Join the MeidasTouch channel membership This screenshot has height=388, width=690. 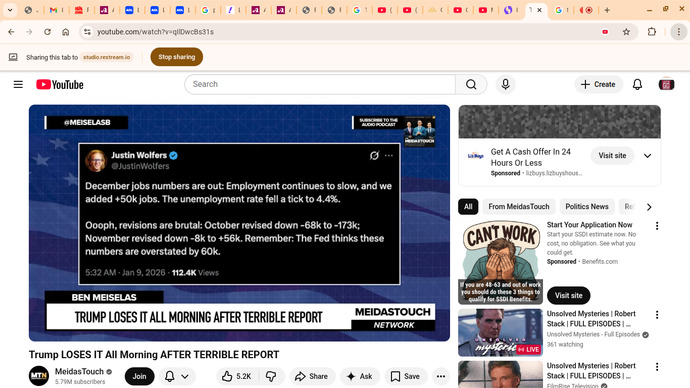(x=139, y=376)
